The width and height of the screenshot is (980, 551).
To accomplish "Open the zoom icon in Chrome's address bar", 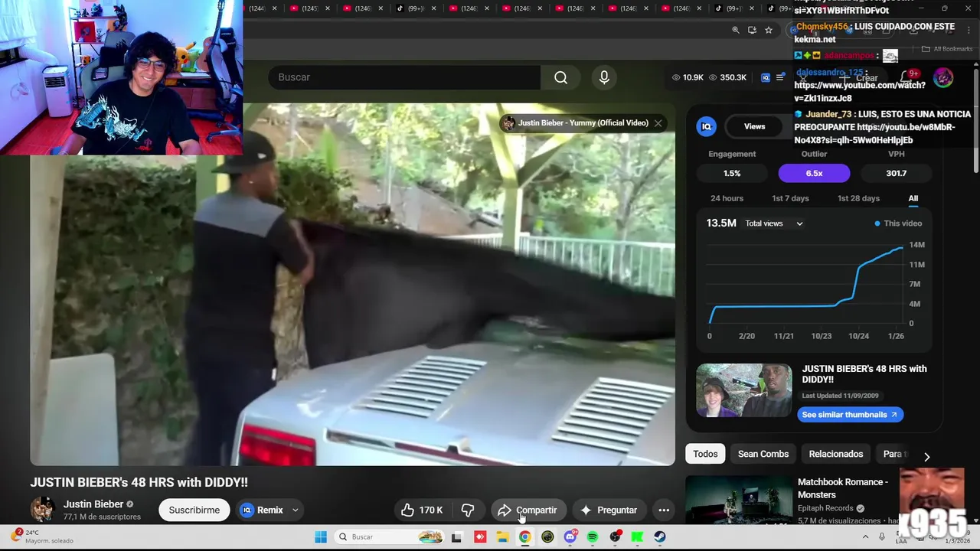I will pos(736,30).
